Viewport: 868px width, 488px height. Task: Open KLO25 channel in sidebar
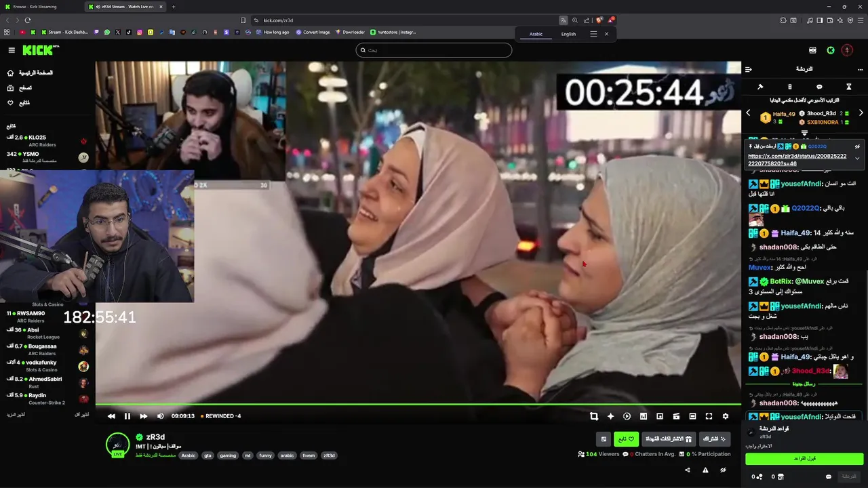pos(46,140)
